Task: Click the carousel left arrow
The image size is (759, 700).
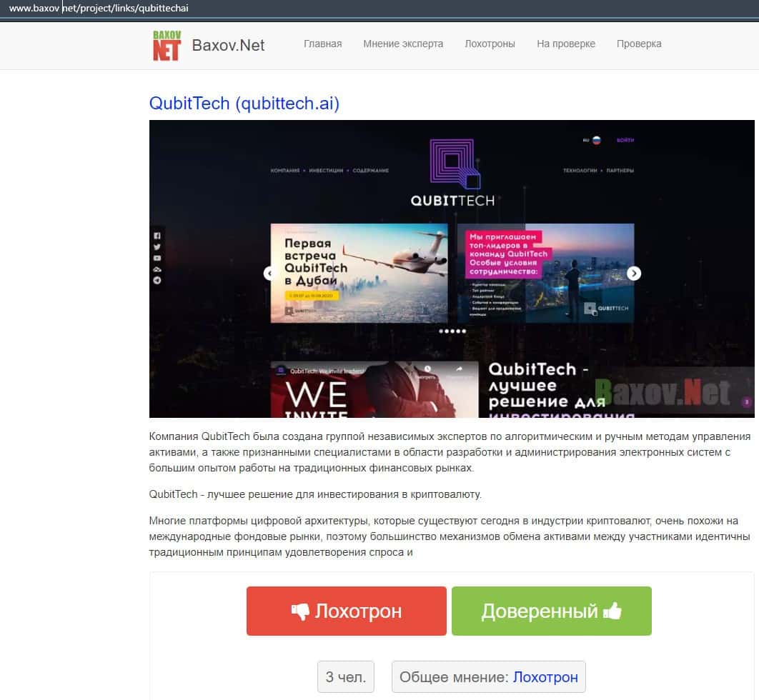Action: click(x=269, y=274)
